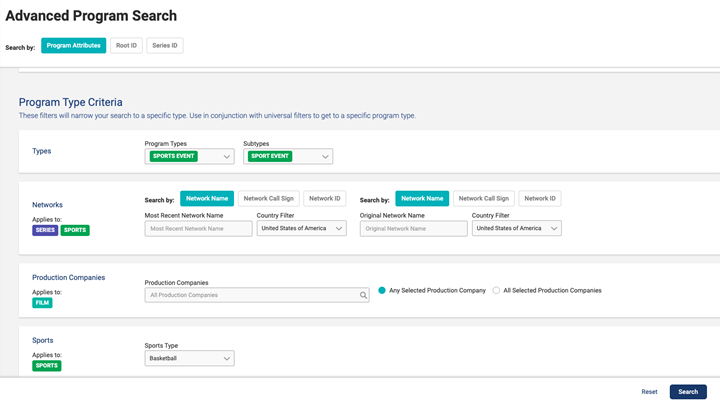Screen dimensions: 720x402
Task: Choose right Network Call Sign option
Action: (483, 198)
